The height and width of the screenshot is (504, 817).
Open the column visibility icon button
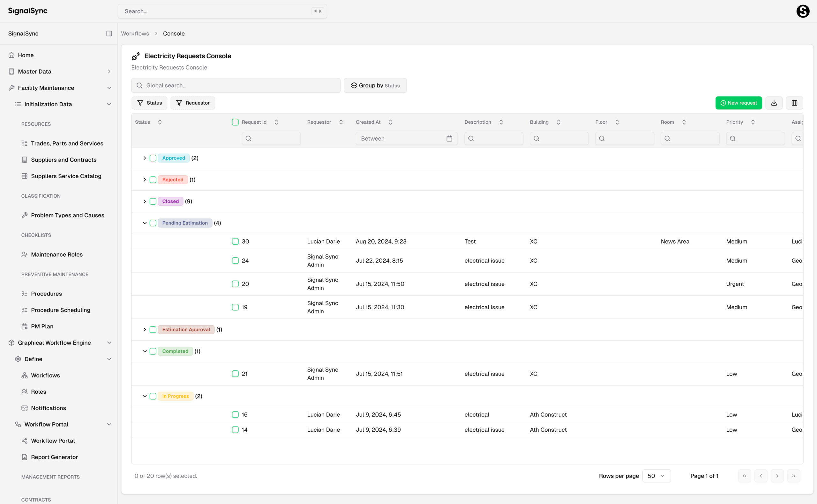[x=794, y=103]
